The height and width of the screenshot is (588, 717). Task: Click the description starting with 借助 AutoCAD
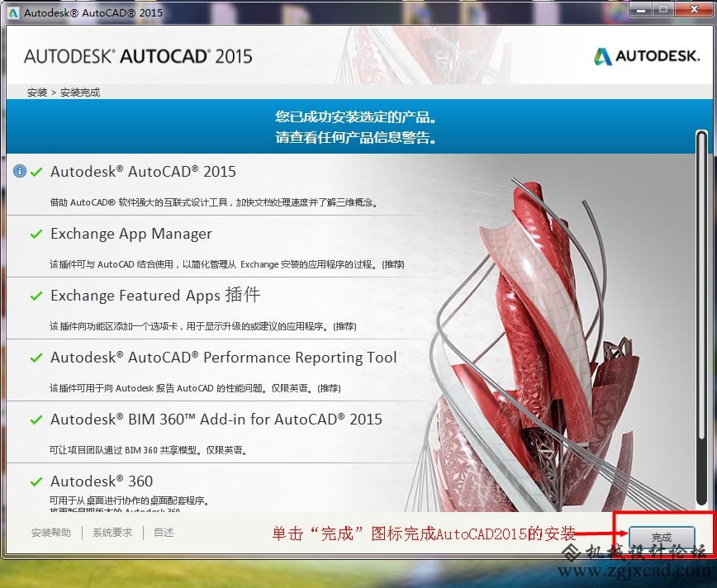pyautogui.click(x=215, y=202)
